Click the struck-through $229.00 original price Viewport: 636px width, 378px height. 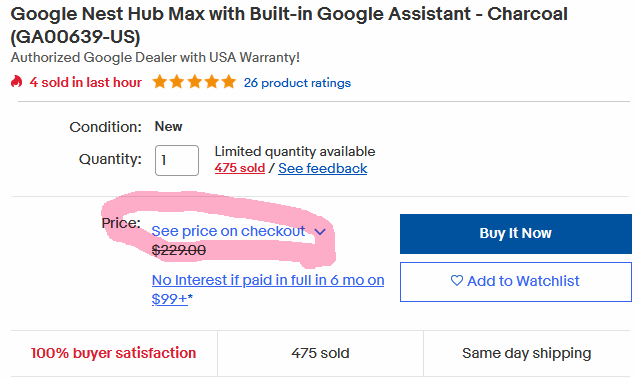coord(179,250)
